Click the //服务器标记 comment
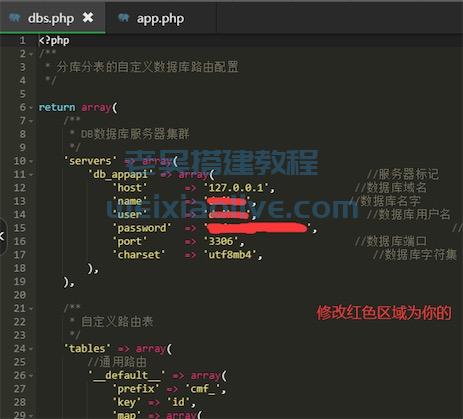Image resolution: width=463 pixels, height=419 pixels. [x=403, y=174]
